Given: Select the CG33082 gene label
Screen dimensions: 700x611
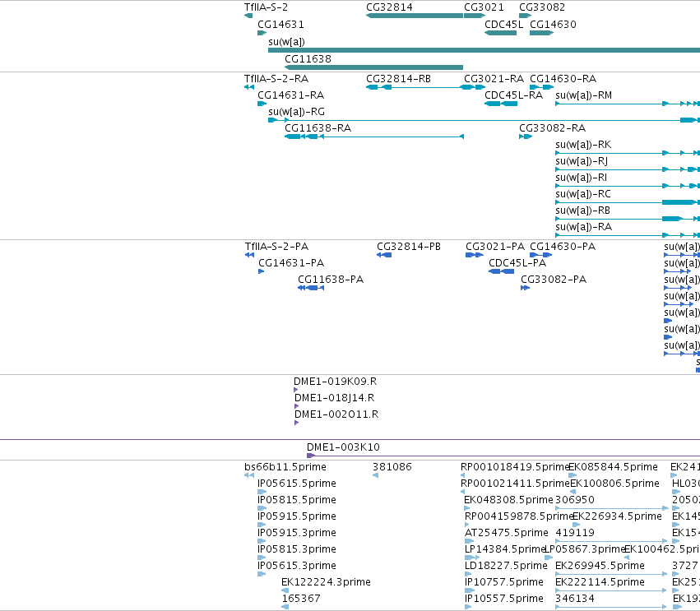Looking at the screenshot, I should (x=542, y=7).
